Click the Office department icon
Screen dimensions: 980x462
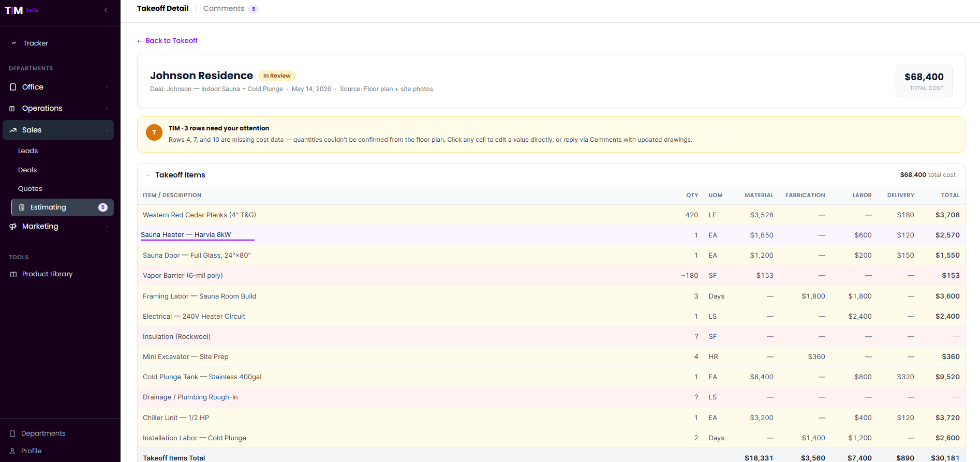click(13, 87)
